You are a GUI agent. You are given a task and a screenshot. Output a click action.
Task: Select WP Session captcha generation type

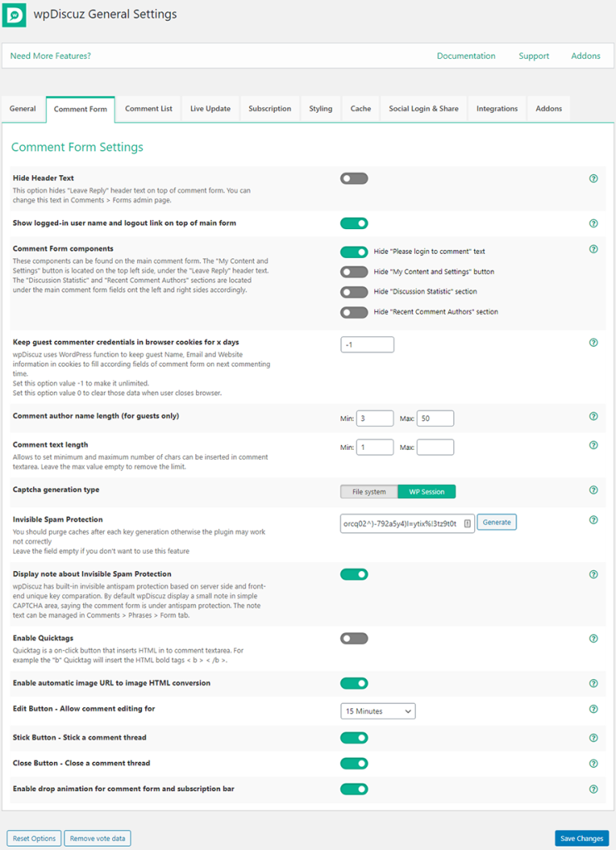point(427,491)
